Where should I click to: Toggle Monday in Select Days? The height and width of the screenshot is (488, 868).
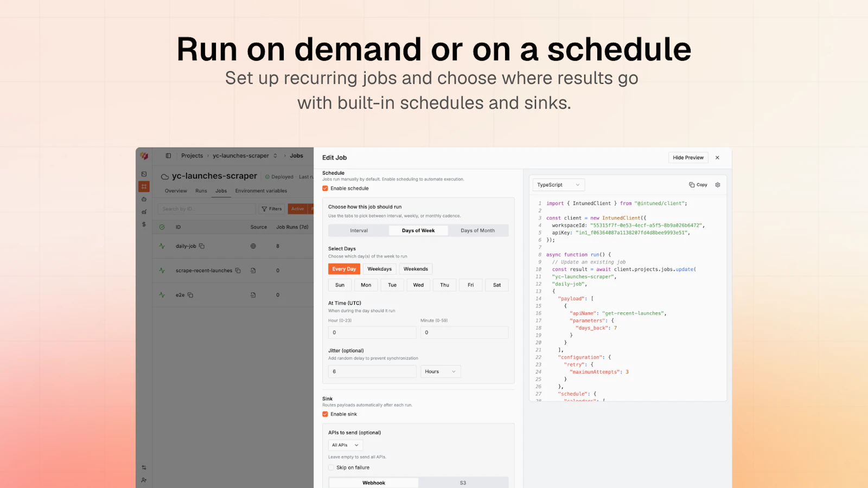click(366, 285)
